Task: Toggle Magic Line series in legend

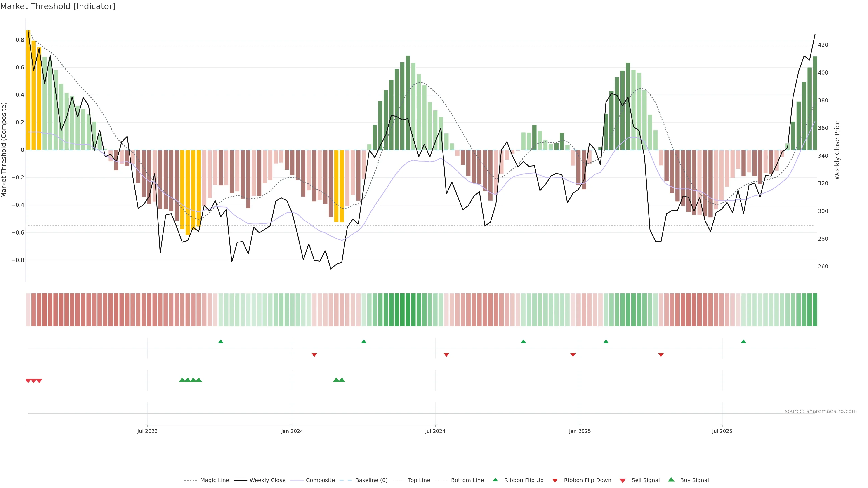Action: [x=214, y=480]
